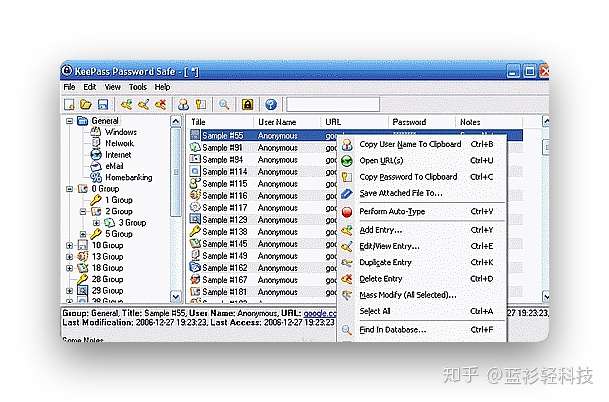Choose Add Entry... in context menu
609x402 pixels.
[x=422, y=230]
